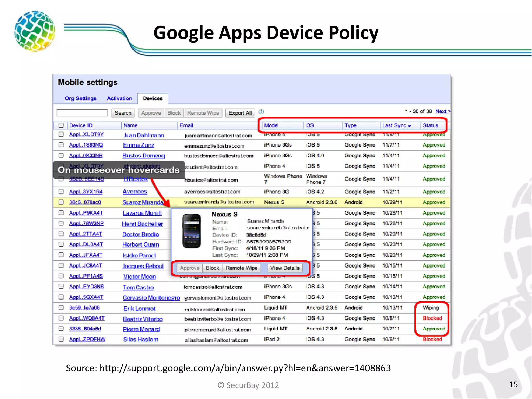The width and height of the screenshot is (532, 399).
Task: Click Blocked status for Beatriz Viterbo
Action: tap(432, 318)
